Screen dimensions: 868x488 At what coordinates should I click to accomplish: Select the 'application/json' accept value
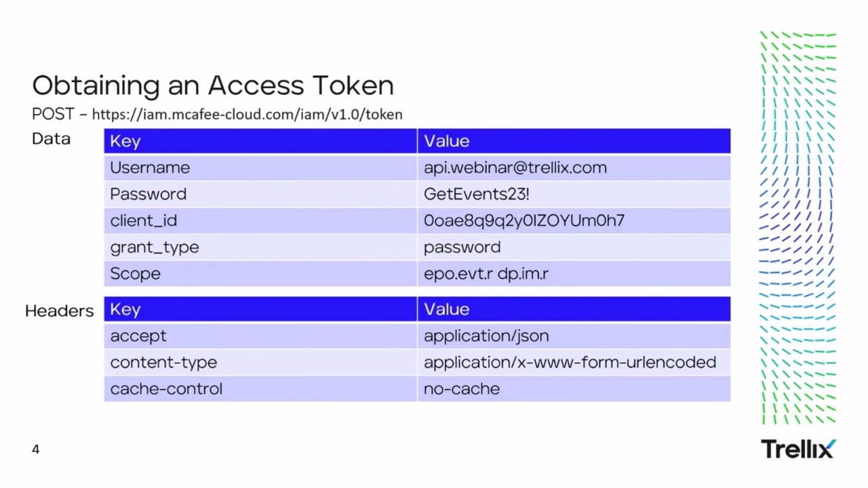tap(486, 335)
